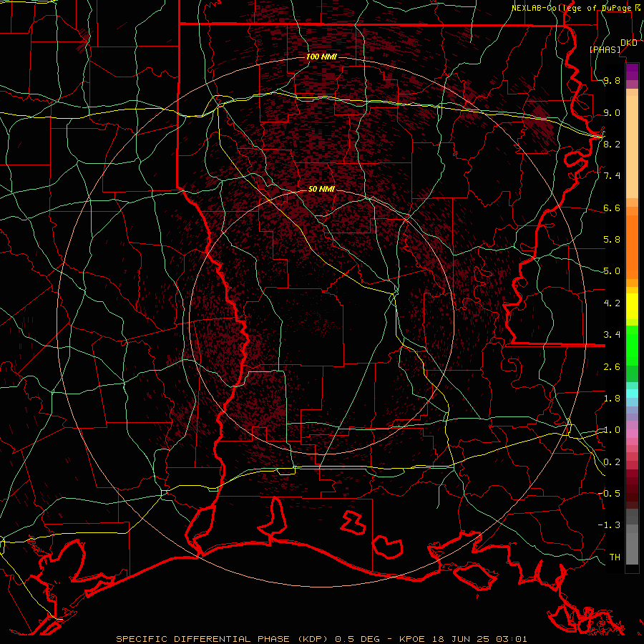644x644 pixels.
Task: Click the 3.4 value on the color scale
Action: pyautogui.click(x=612, y=334)
